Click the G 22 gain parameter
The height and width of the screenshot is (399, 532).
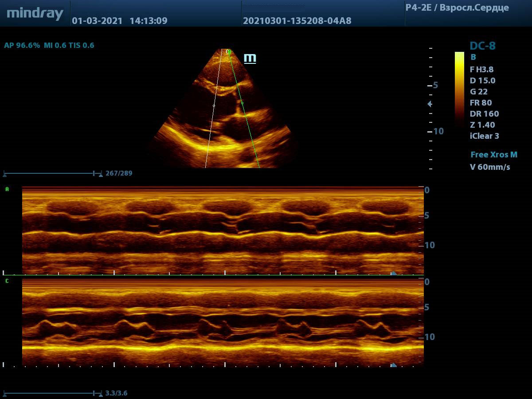pos(479,92)
